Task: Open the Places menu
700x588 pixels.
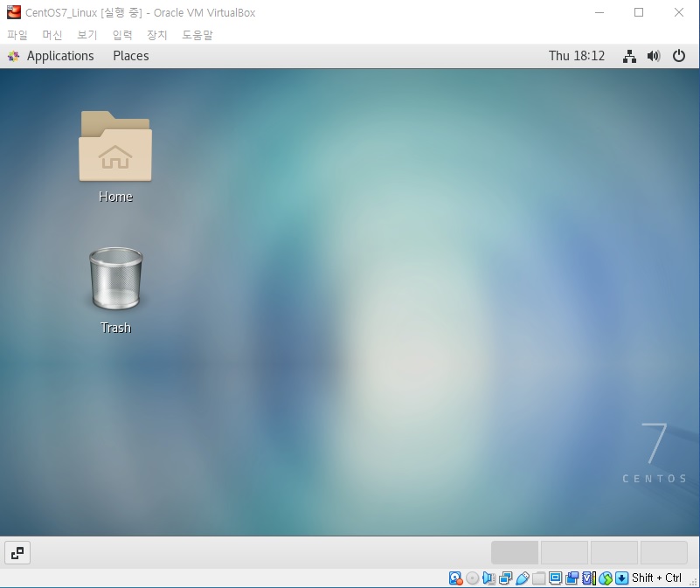Action: coord(131,56)
